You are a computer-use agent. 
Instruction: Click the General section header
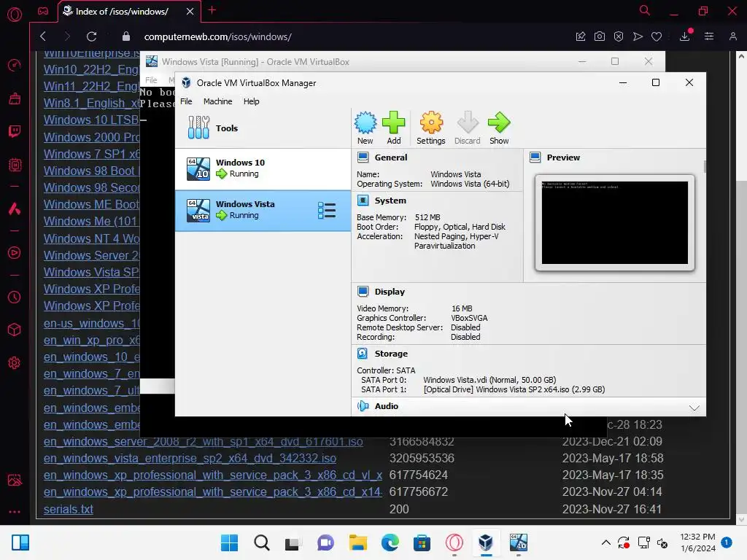(x=391, y=157)
